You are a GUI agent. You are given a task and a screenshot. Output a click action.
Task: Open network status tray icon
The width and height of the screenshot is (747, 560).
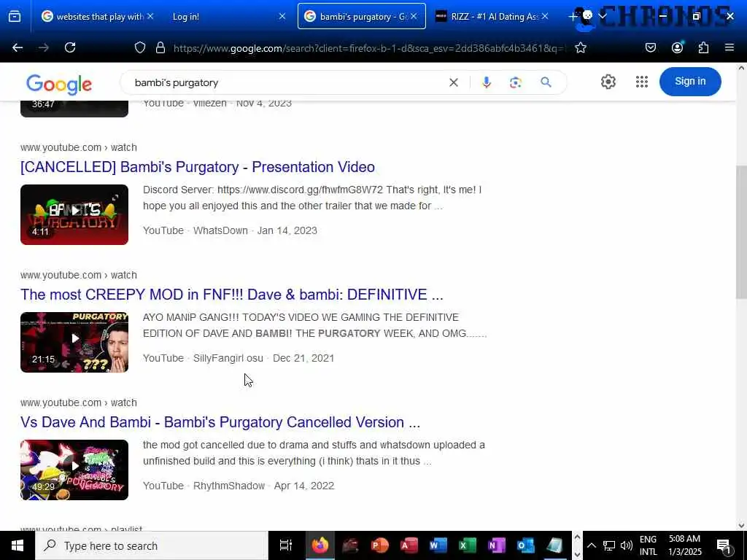[x=609, y=545]
